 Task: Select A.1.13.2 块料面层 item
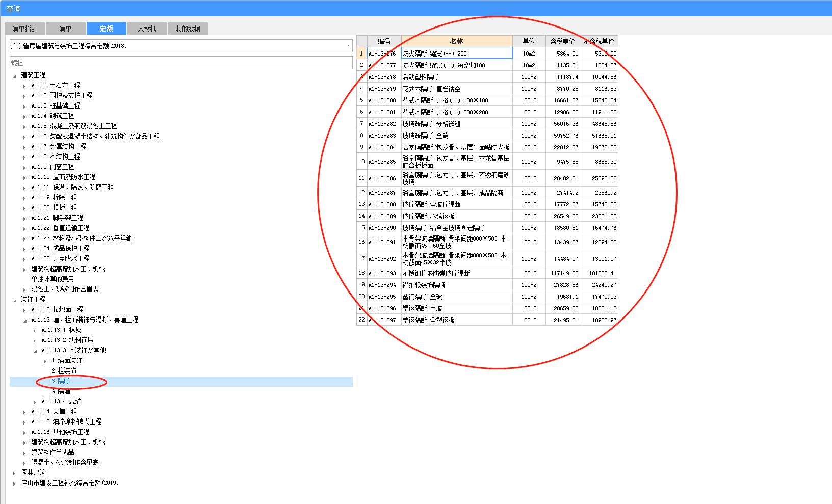(x=67, y=340)
